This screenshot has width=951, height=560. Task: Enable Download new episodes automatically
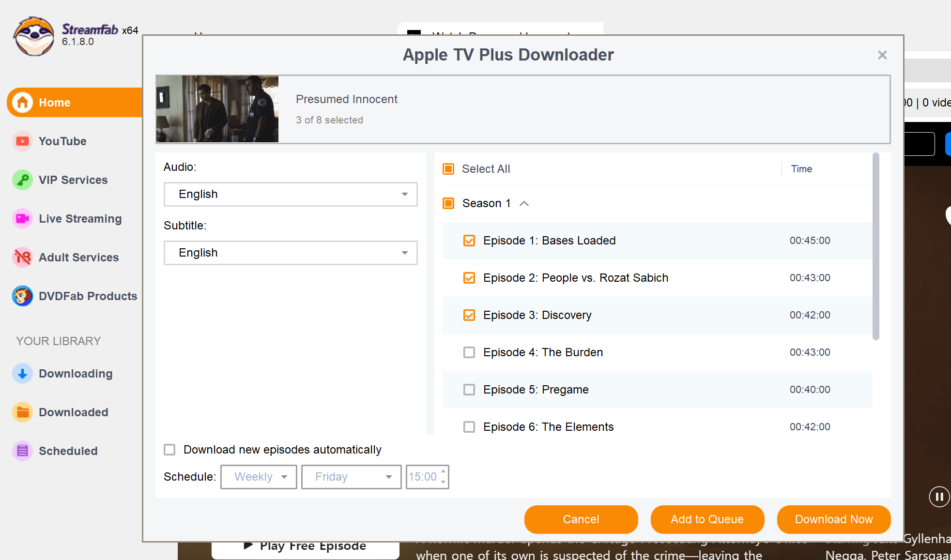[x=169, y=450]
